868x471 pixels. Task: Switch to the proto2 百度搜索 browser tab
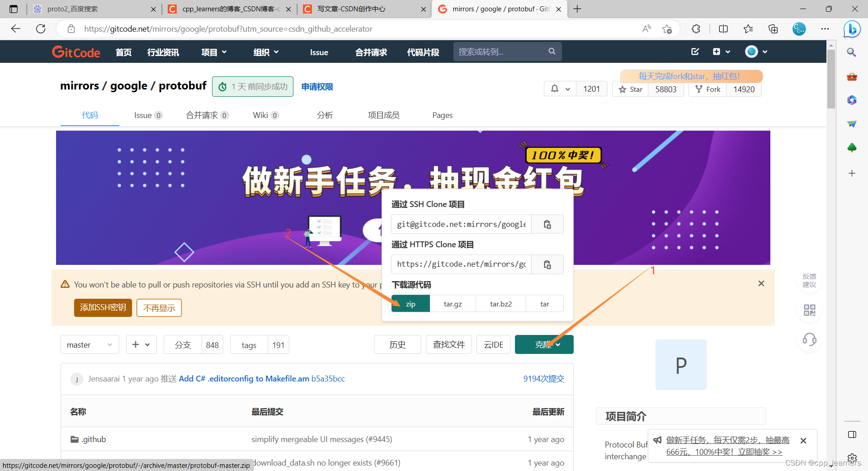(x=95, y=9)
